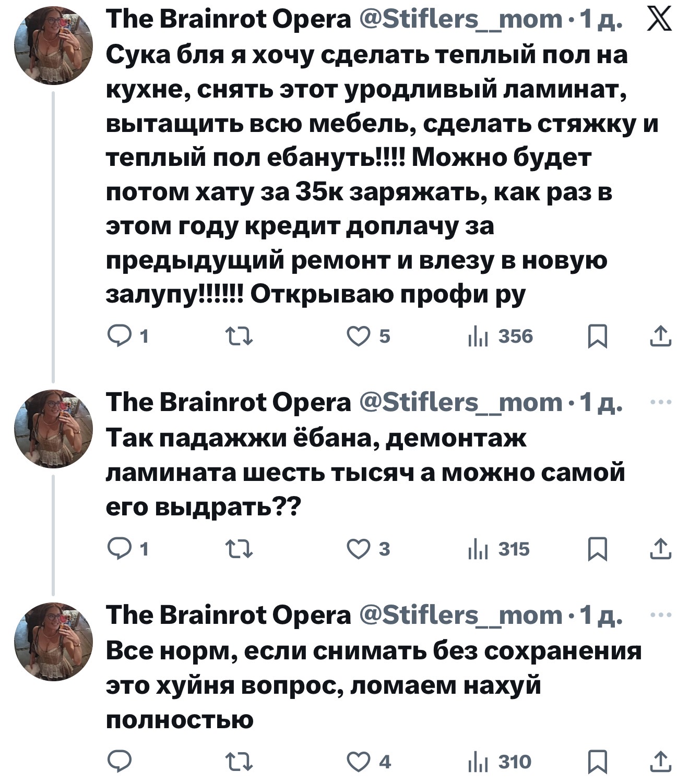This screenshot has height=784, width=689.
Task: Bookmark the second tweet
Action: [x=597, y=549]
